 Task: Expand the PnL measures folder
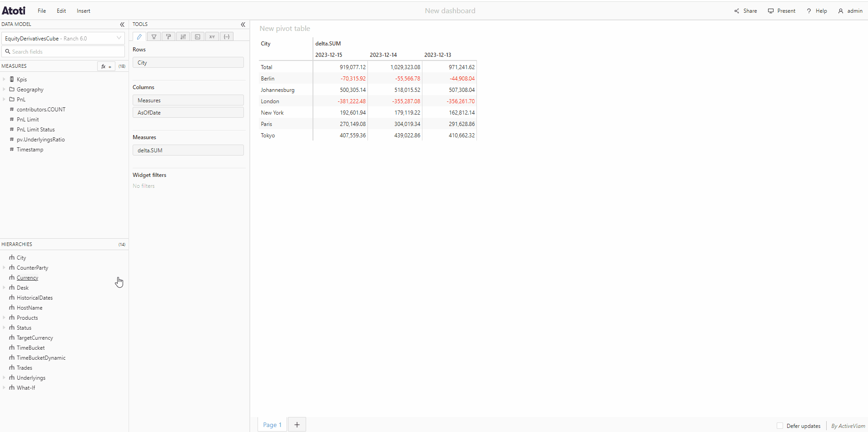(x=4, y=99)
